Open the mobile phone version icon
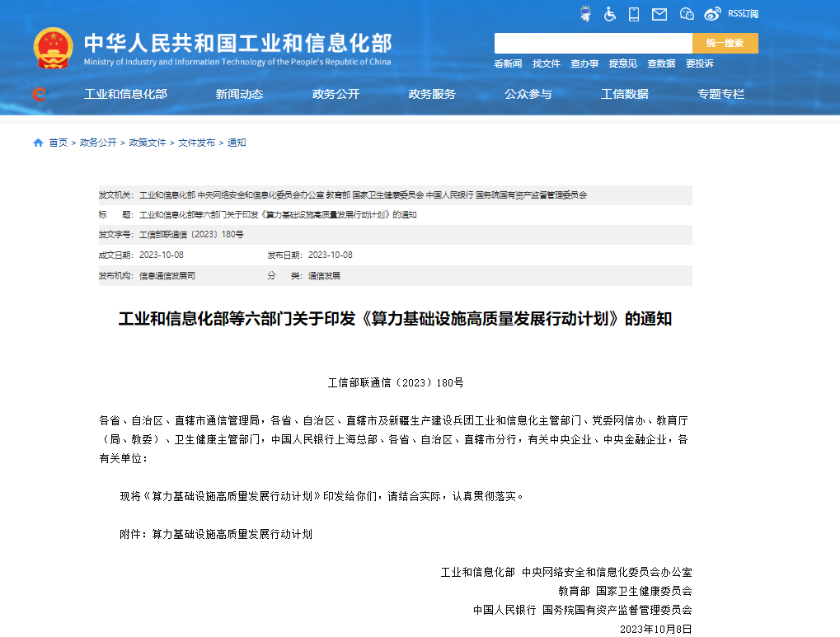The width and height of the screenshot is (840, 637). (634, 14)
